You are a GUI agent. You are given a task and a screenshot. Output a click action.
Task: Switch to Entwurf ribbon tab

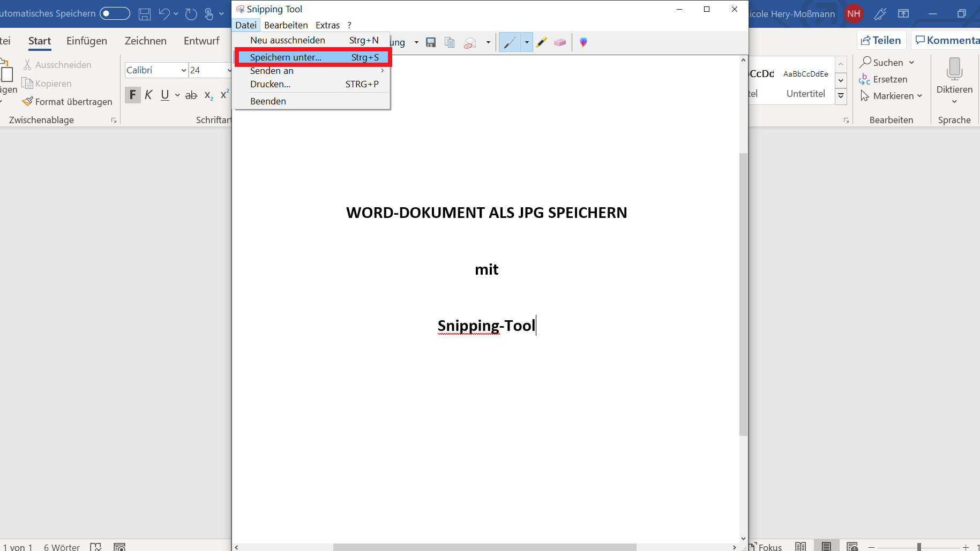(x=201, y=41)
